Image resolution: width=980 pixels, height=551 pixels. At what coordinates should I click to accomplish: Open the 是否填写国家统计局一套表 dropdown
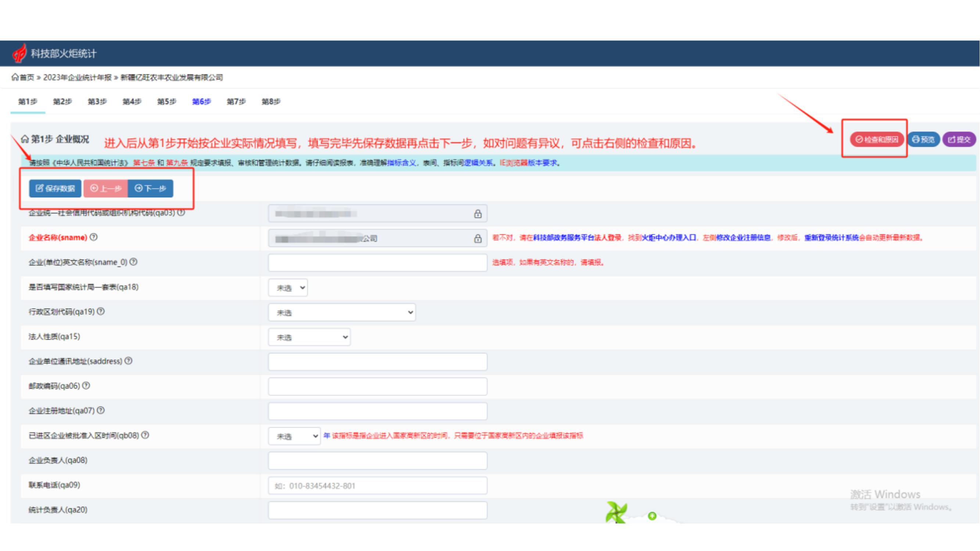coord(288,288)
